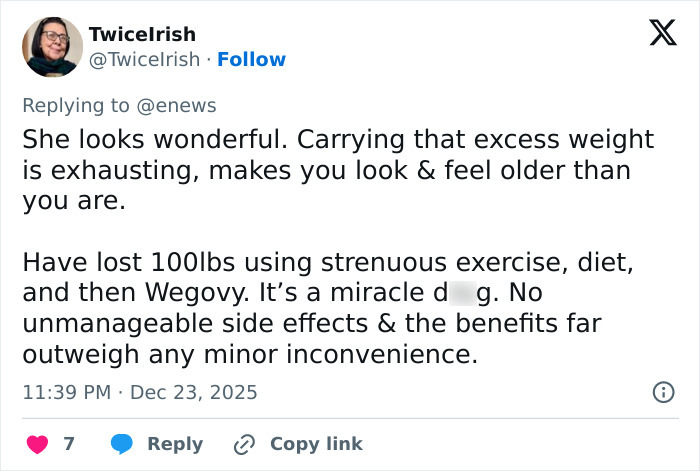Like the tweet with the heart icon
This screenshot has height=471, width=700.
click(36, 443)
